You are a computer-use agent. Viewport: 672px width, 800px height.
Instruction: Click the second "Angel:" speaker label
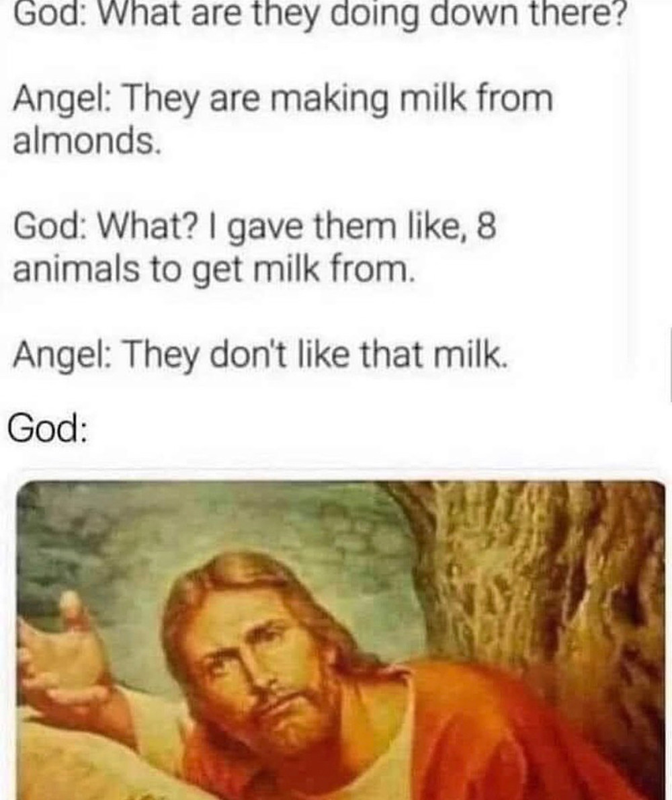coord(60,356)
